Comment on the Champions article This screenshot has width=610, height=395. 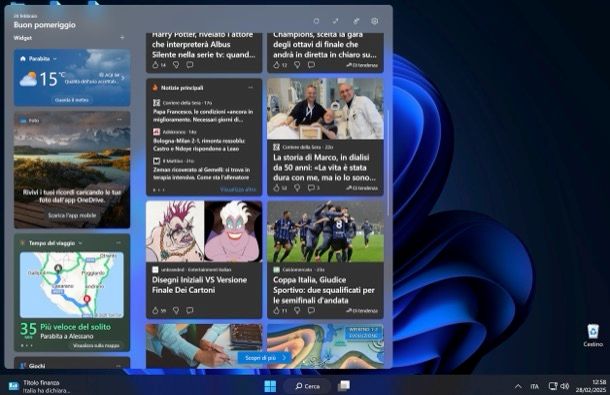coord(311,65)
